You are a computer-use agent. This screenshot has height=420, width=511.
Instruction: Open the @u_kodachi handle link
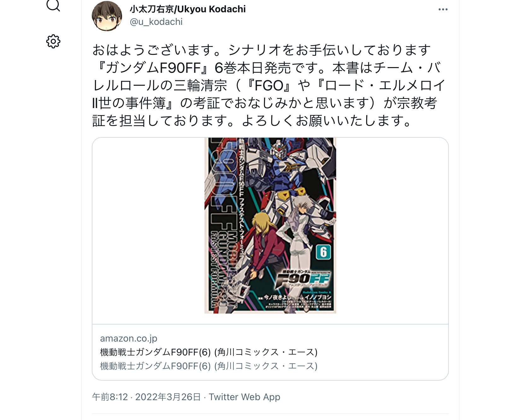(x=156, y=22)
